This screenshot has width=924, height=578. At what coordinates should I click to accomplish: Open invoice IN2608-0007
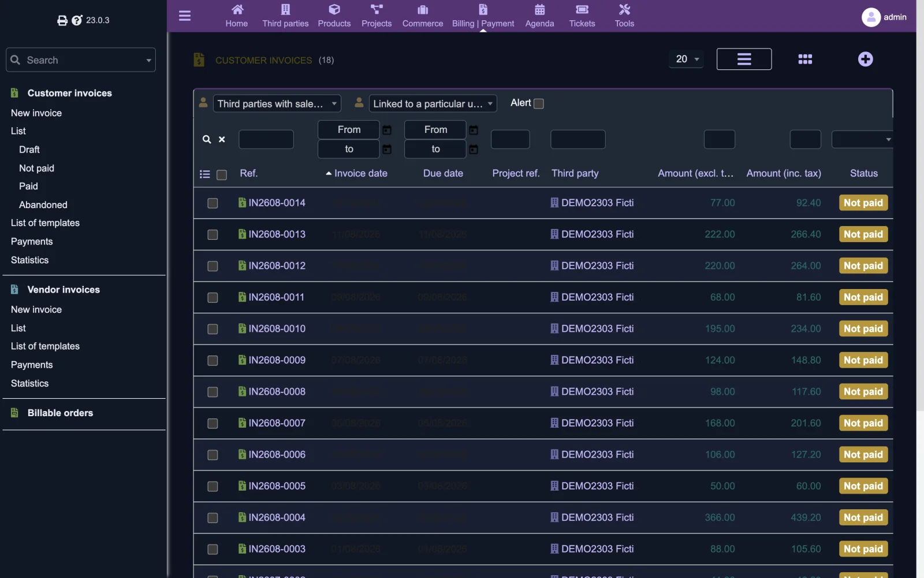pyautogui.click(x=277, y=423)
